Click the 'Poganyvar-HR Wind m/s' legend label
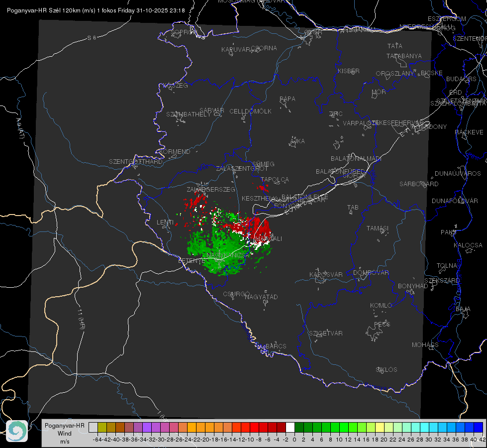This screenshot has height=448, width=487. point(65,434)
